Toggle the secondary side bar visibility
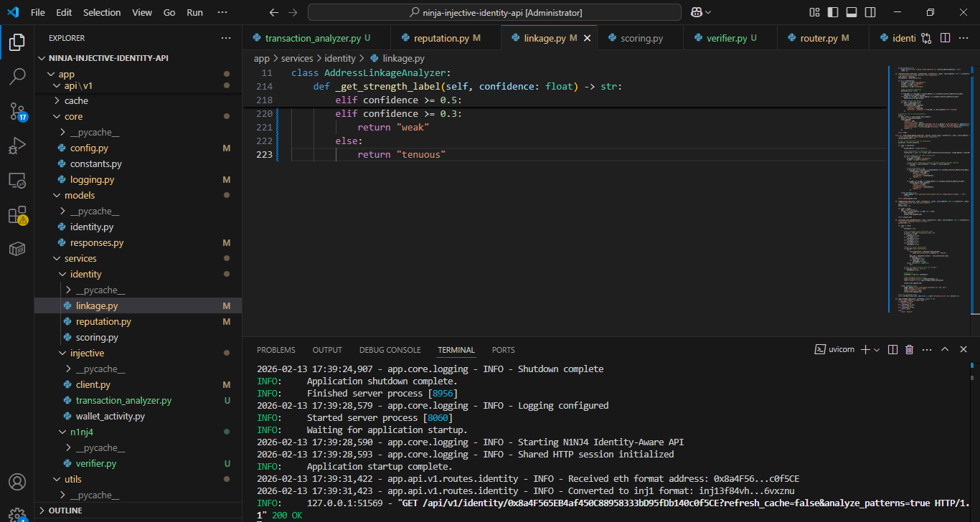The width and height of the screenshot is (980, 522). 870,12
